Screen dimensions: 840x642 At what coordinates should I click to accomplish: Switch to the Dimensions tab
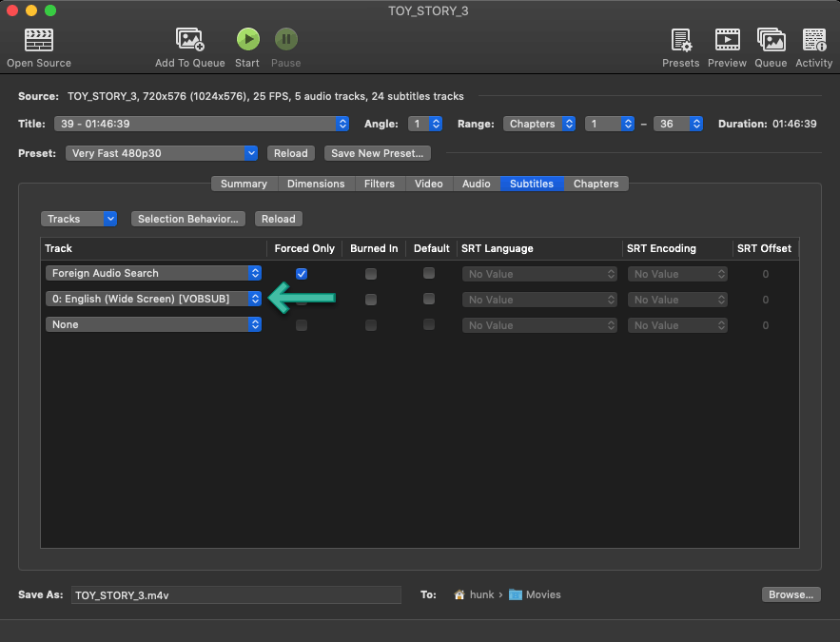tap(316, 184)
